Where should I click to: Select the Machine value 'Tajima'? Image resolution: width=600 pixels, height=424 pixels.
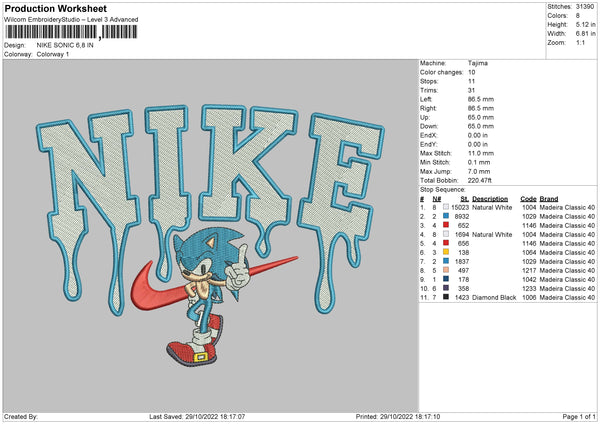pyautogui.click(x=478, y=63)
